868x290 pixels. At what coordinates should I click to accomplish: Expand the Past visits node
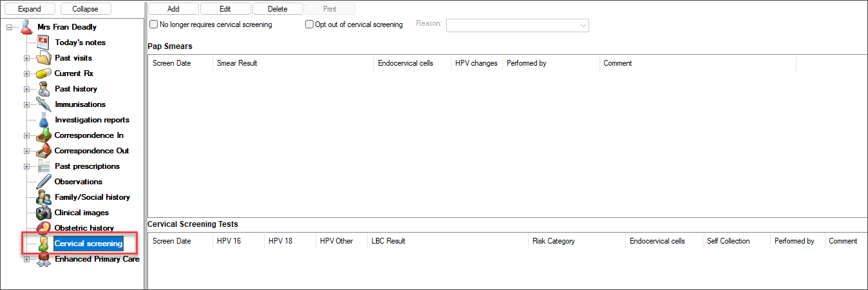pyautogui.click(x=27, y=58)
